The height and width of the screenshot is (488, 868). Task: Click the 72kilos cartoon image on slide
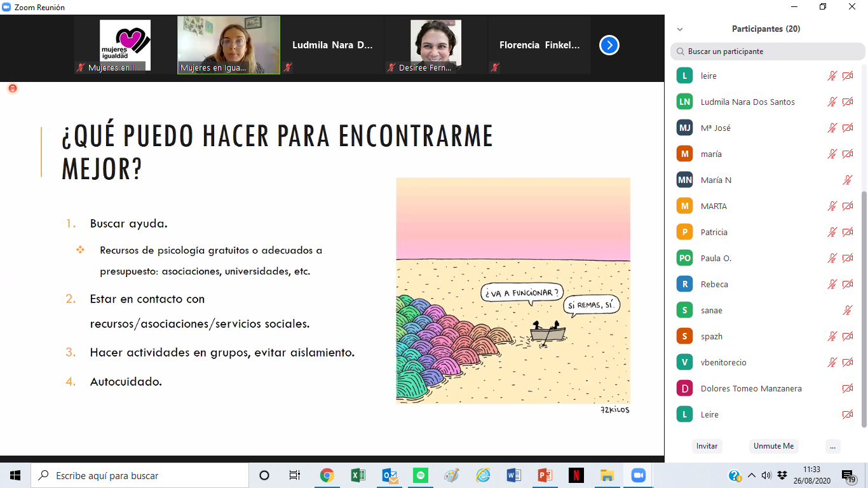513,290
